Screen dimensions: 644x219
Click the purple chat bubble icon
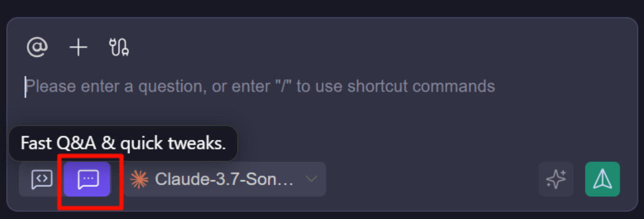tap(88, 179)
